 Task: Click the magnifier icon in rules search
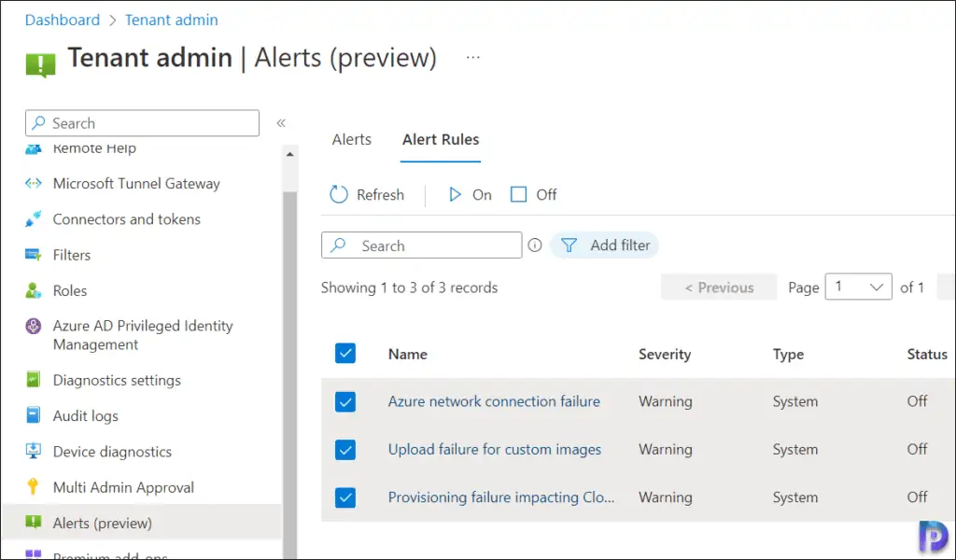[x=338, y=245]
